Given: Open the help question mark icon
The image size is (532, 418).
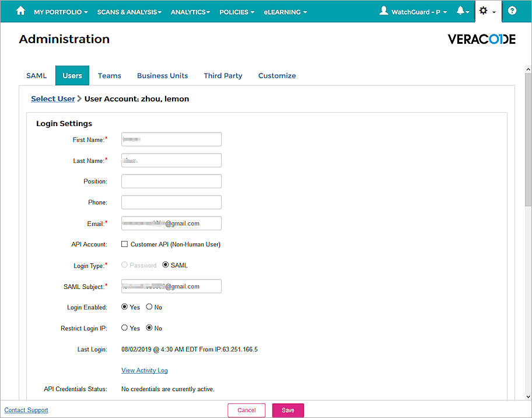Looking at the screenshot, I should [x=512, y=11].
